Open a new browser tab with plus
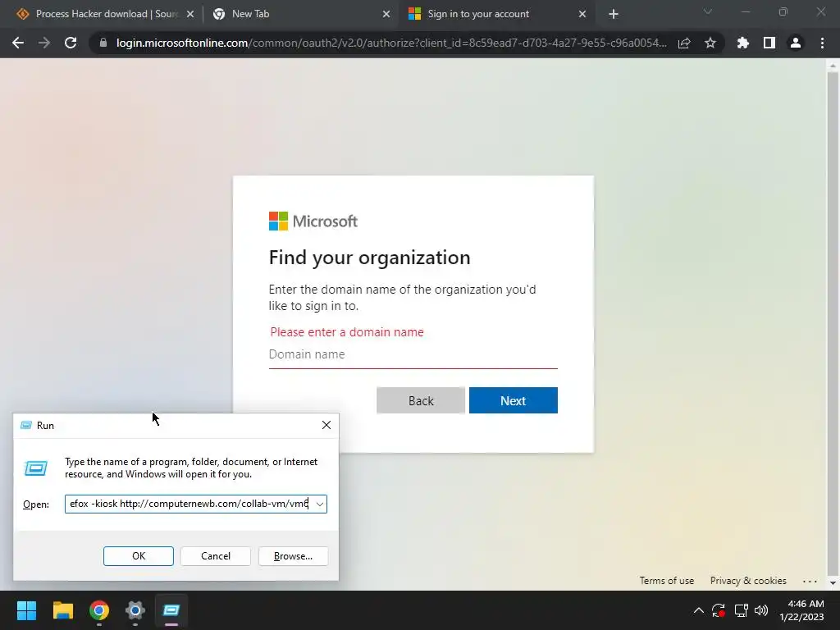The width and height of the screenshot is (840, 630). [614, 15]
